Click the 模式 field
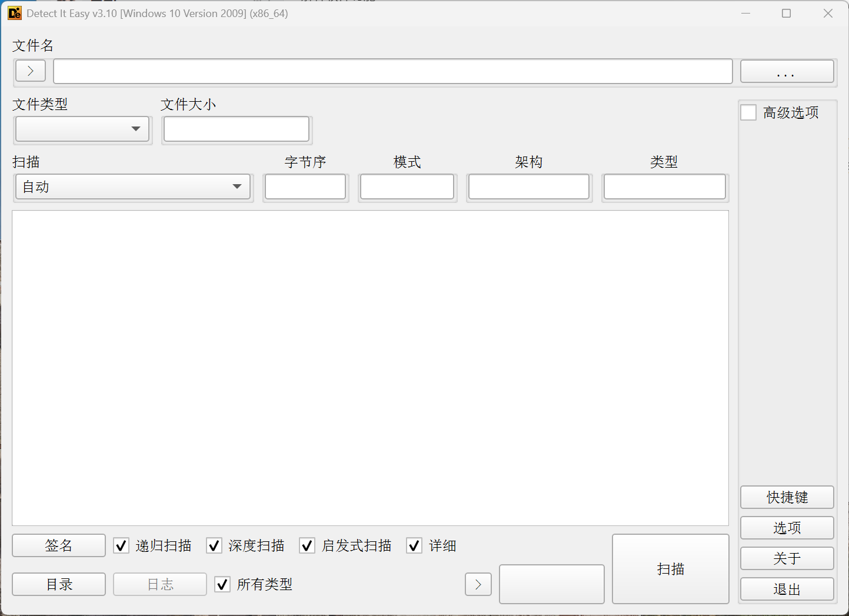849x616 pixels. point(407,187)
